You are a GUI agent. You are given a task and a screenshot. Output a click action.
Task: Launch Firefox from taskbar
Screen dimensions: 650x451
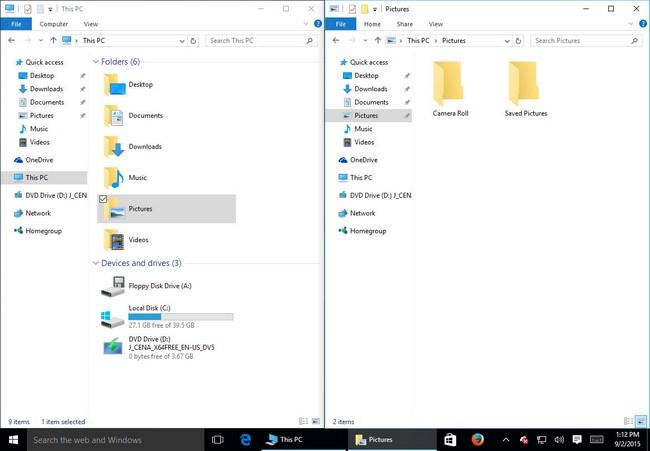pos(478,440)
